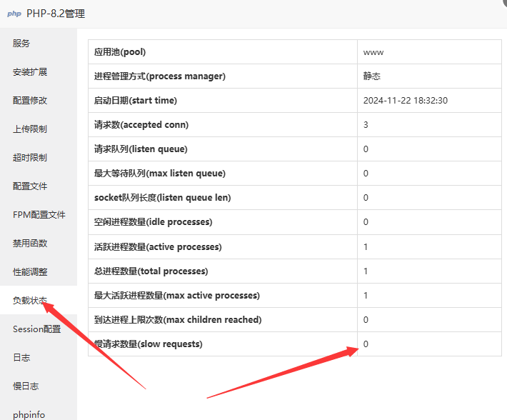The image size is (507, 420).
Task: Click 总进程数量(total processes) label
Action: pyautogui.click(x=151, y=271)
